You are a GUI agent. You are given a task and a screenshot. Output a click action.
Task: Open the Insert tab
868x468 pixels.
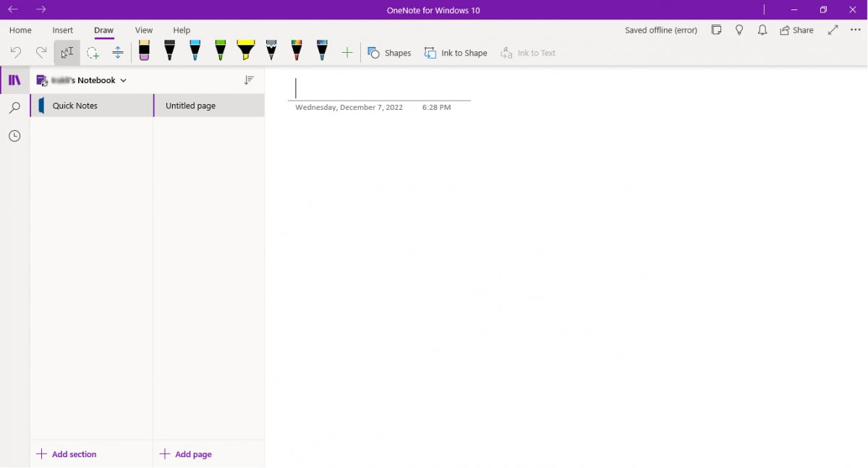click(63, 30)
